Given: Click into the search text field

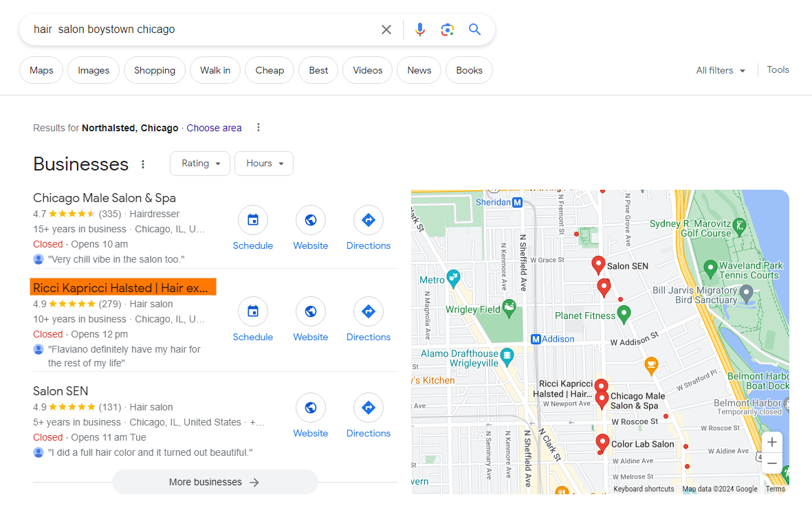Looking at the screenshot, I should coord(199,30).
